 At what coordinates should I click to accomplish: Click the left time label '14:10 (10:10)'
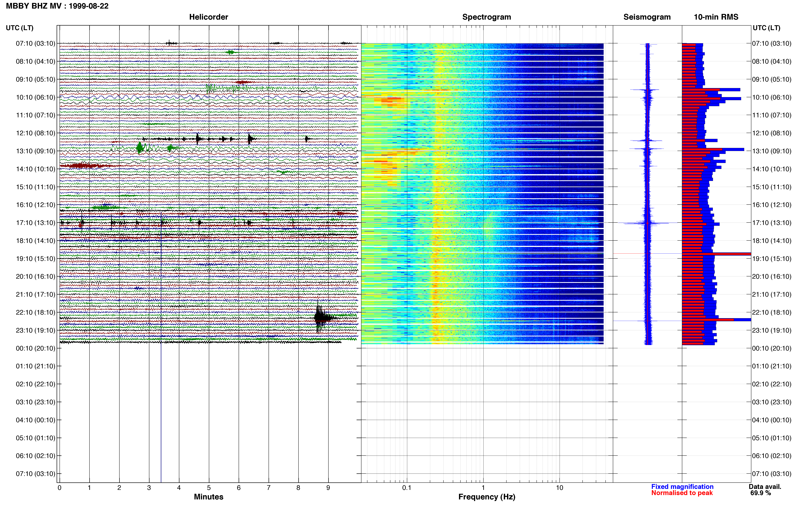tap(36, 169)
